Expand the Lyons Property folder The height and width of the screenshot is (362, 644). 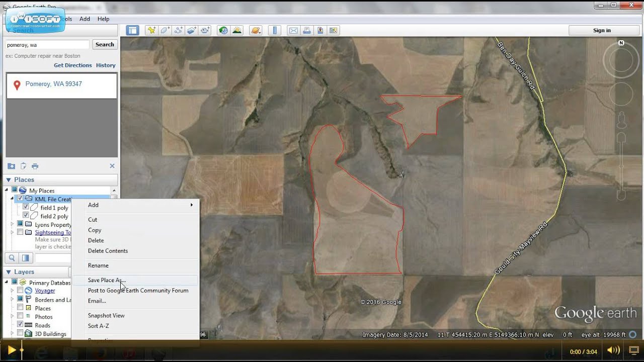point(13,224)
